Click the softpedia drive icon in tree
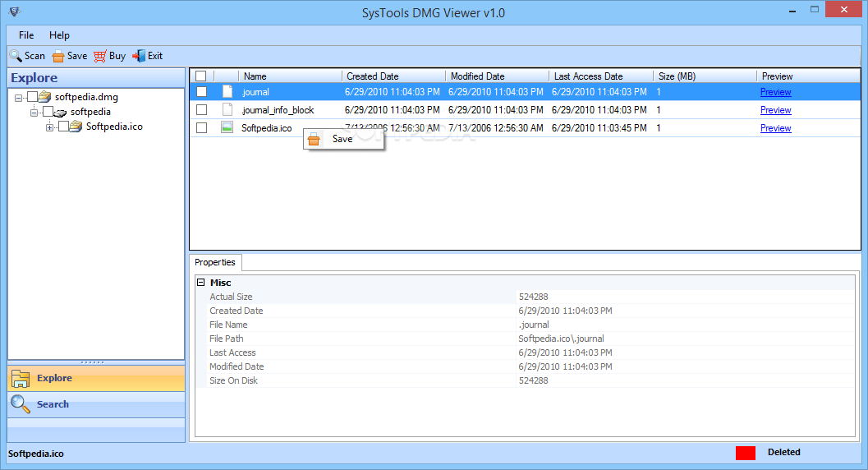The height and width of the screenshot is (470, 868). click(60, 113)
